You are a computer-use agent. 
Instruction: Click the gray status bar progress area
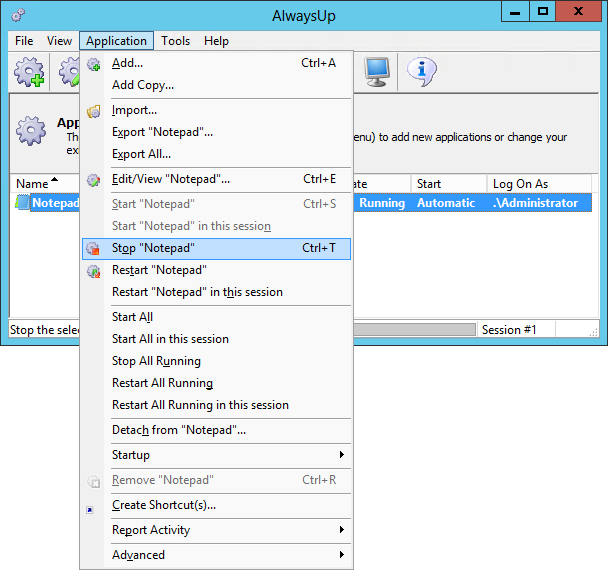click(414, 330)
